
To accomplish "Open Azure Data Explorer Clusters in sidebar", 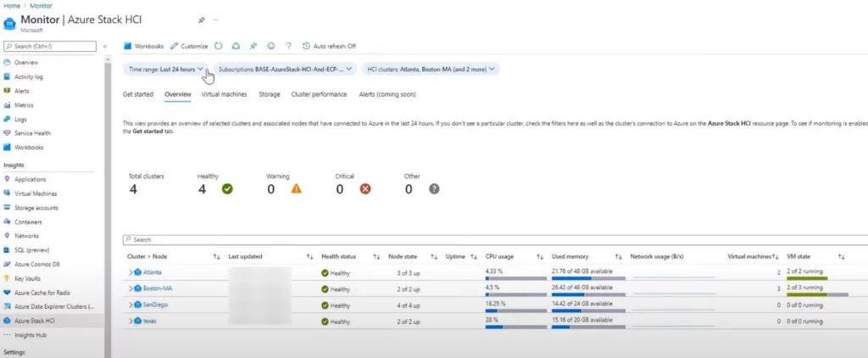I will tap(52, 306).
